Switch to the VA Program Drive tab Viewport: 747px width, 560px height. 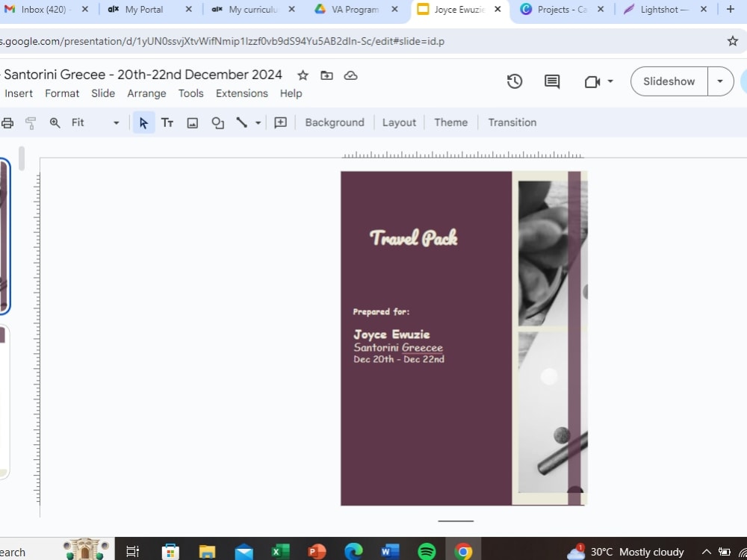tap(356, 10)
